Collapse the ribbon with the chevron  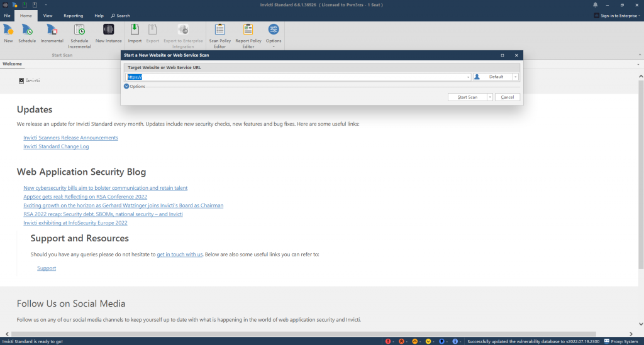point(640,55)
